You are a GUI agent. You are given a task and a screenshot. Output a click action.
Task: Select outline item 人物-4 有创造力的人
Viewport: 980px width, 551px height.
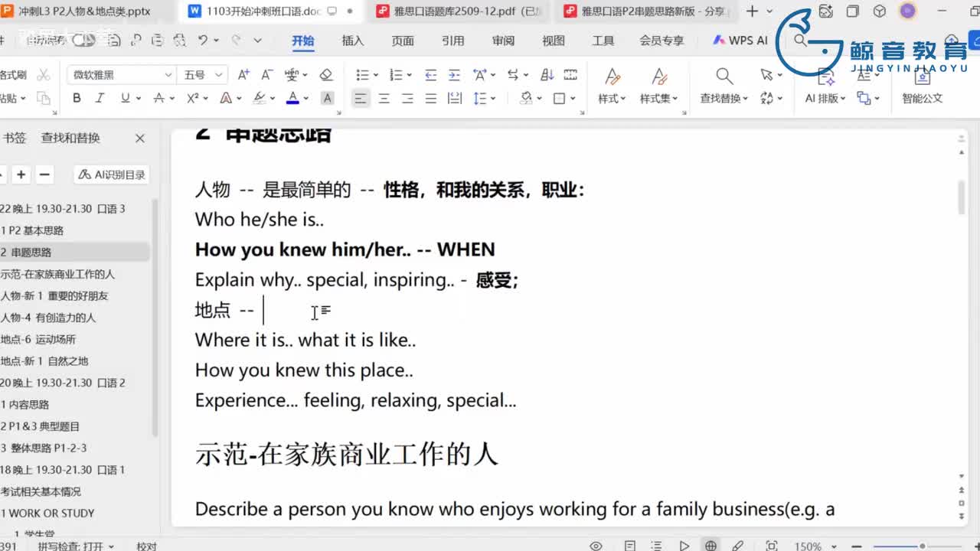pos(48,318)
